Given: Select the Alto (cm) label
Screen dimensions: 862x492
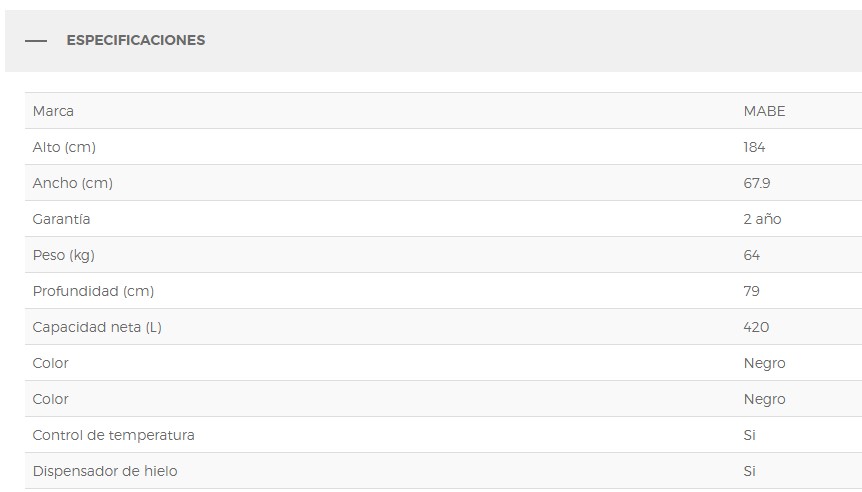Looking at the screenshot, I should point(64,147).
